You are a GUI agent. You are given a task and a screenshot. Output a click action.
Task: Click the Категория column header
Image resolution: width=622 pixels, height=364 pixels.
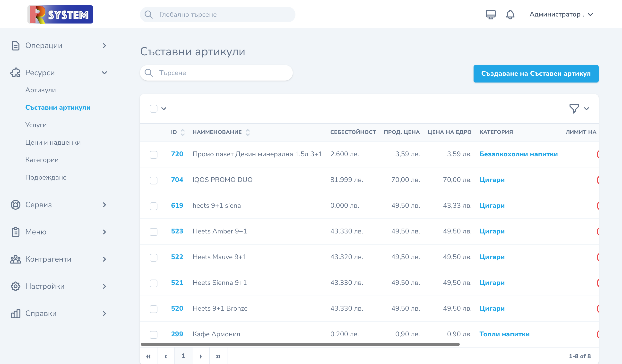tap(496, 132)
